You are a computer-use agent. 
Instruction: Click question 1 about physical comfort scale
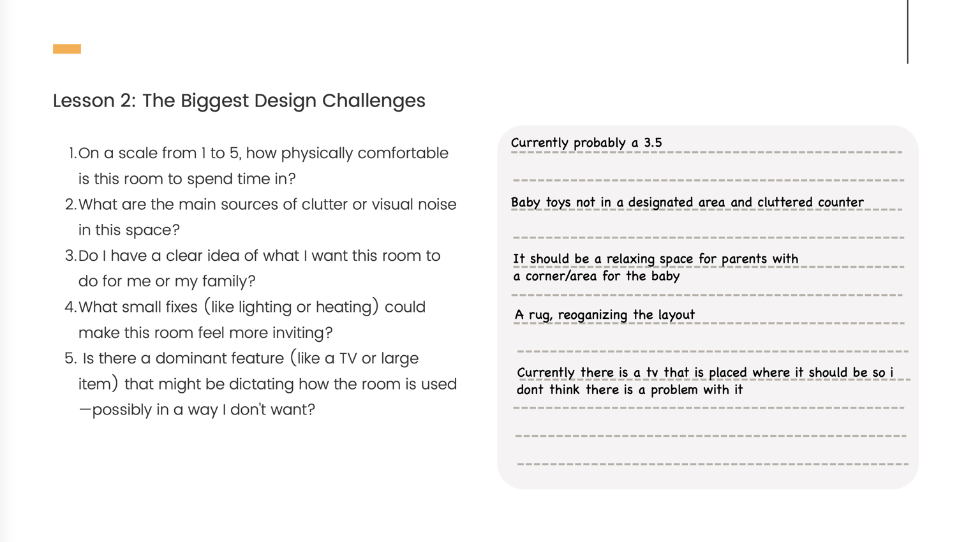(x=258, y=166)
